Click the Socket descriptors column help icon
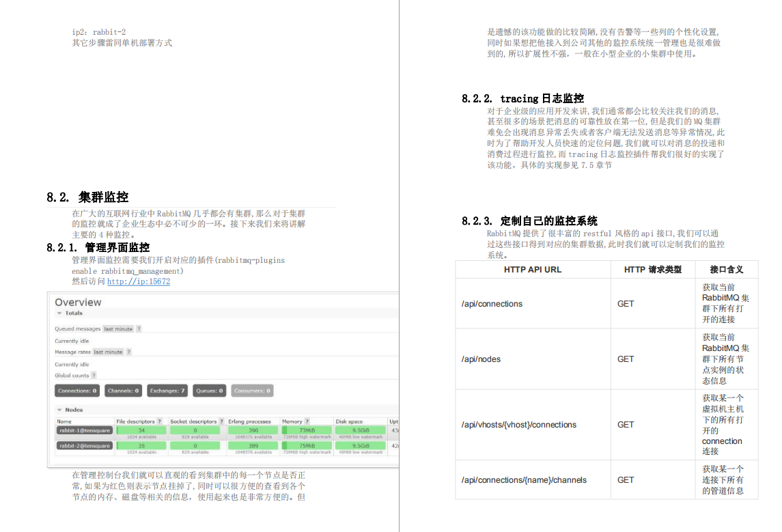Screen dimensions: 782x532 point(221,421)
